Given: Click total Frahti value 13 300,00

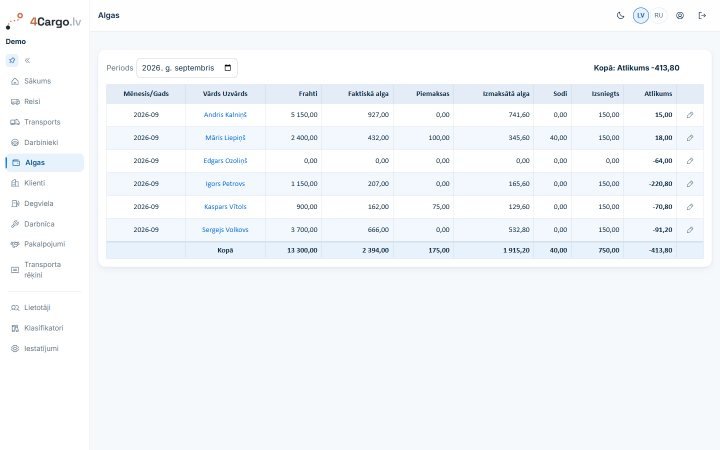Looking at the screenshot, I should 302,250.
